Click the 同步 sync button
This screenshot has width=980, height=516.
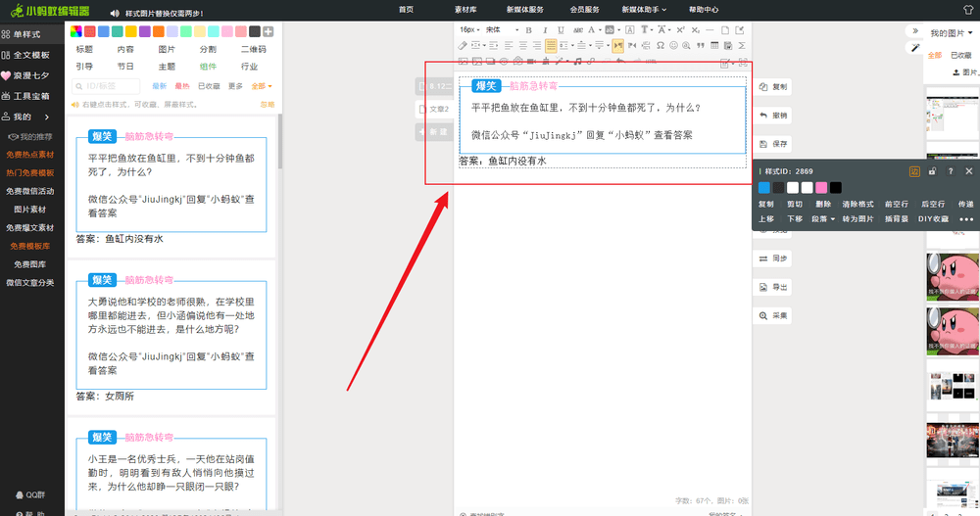pyautogui.click(x=773, y=258)
